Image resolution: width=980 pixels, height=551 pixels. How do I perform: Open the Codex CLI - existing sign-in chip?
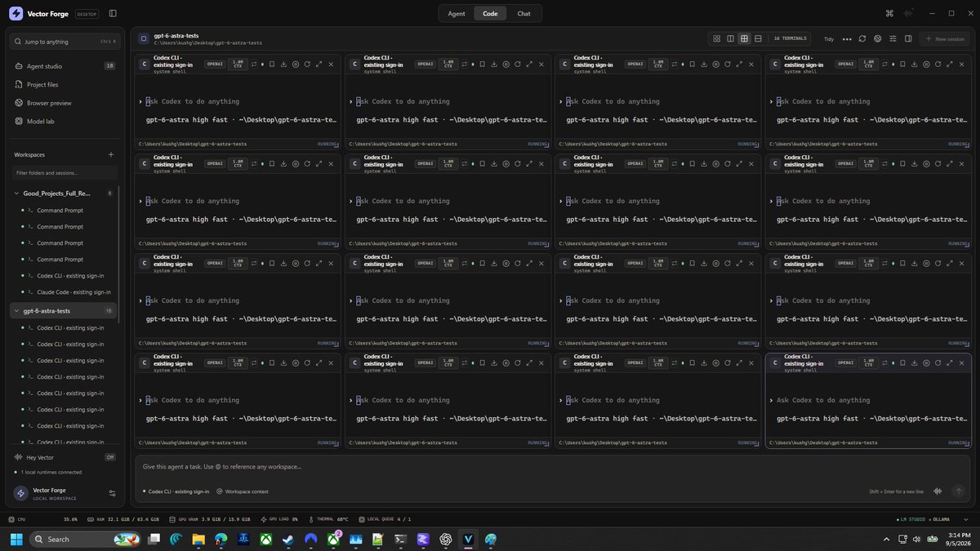tap(175, 491)
